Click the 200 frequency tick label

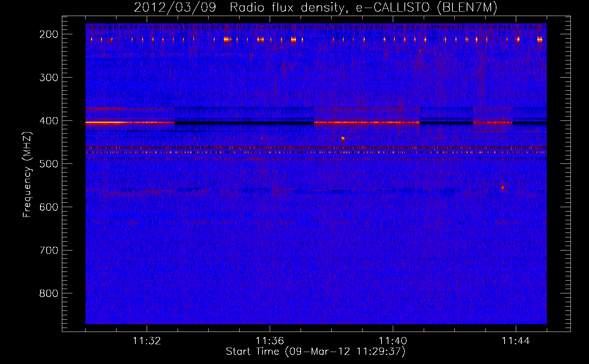click(x=49, y=34)
